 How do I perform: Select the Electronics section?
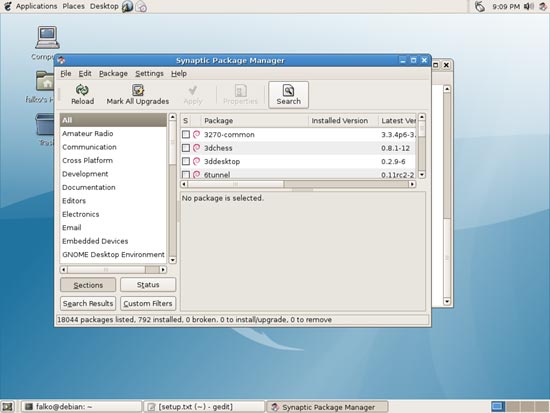click(x=113, y=214)
